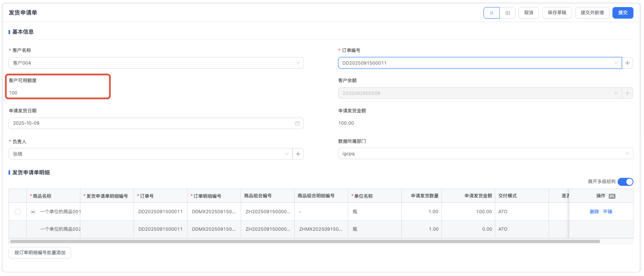
Task: Open calendar icon in 申请发货日期 field
Action: pyautogui.click(x=297, y=123)
